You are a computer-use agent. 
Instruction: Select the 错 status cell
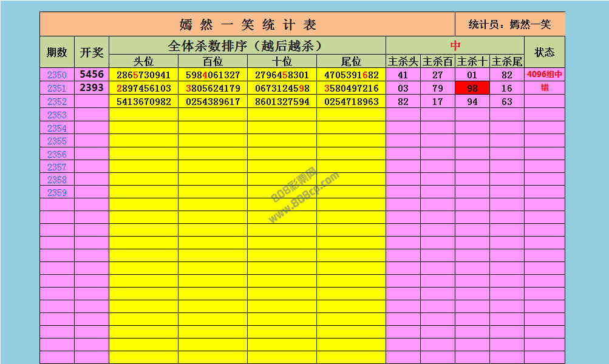544,88
